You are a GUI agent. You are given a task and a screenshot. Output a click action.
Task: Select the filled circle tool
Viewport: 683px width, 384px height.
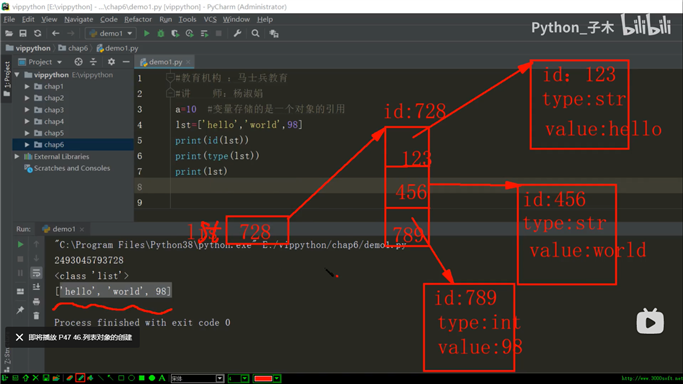click(x=152, y=378)
